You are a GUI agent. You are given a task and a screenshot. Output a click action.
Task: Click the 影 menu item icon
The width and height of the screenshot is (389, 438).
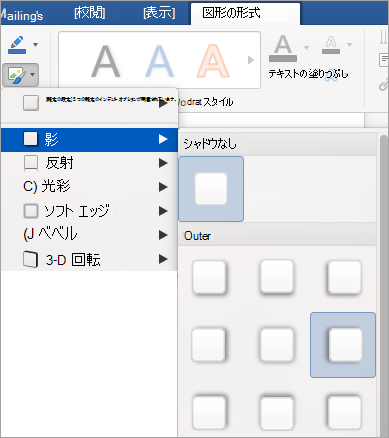point(31,139)
